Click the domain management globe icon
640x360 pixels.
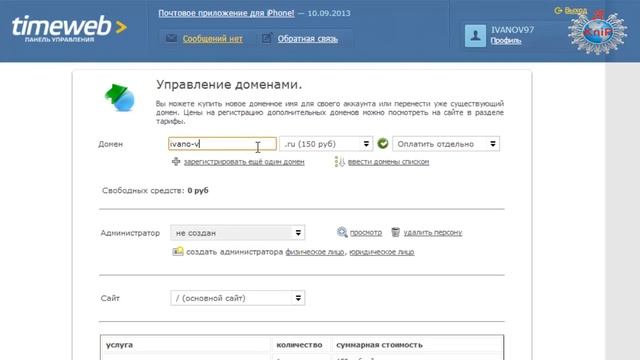tap(120, 98)
